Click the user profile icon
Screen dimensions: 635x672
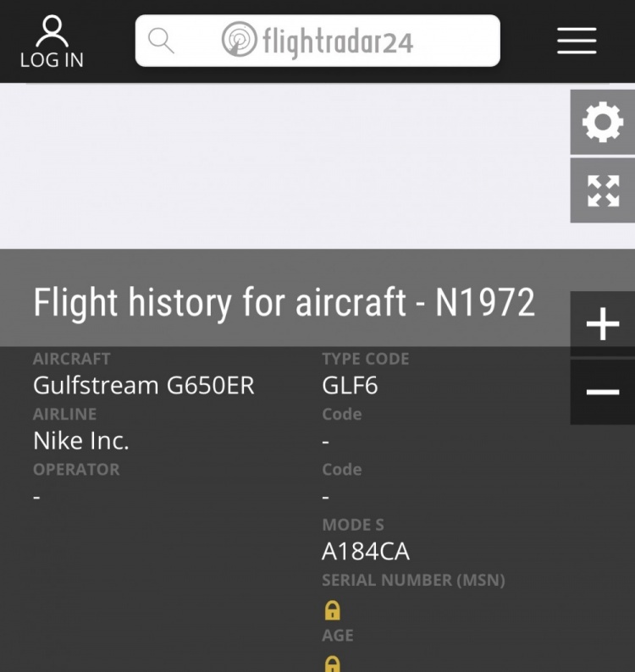(52, 31)
